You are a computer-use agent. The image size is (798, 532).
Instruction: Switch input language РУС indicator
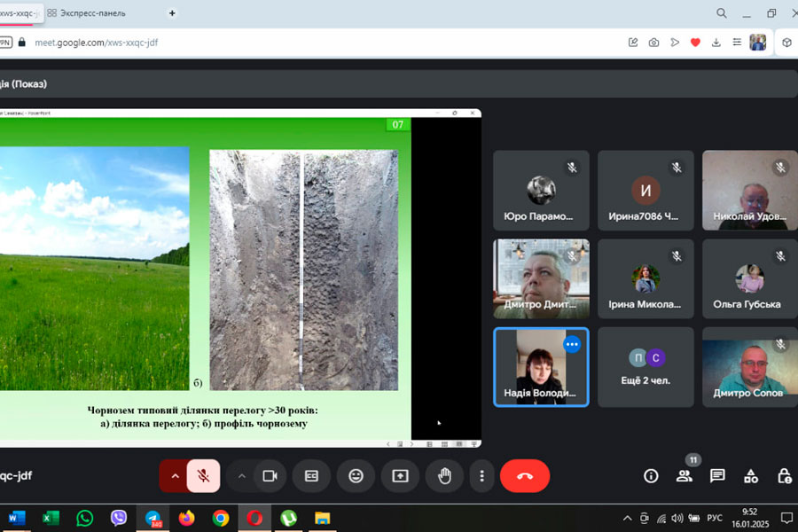point(715,518)
